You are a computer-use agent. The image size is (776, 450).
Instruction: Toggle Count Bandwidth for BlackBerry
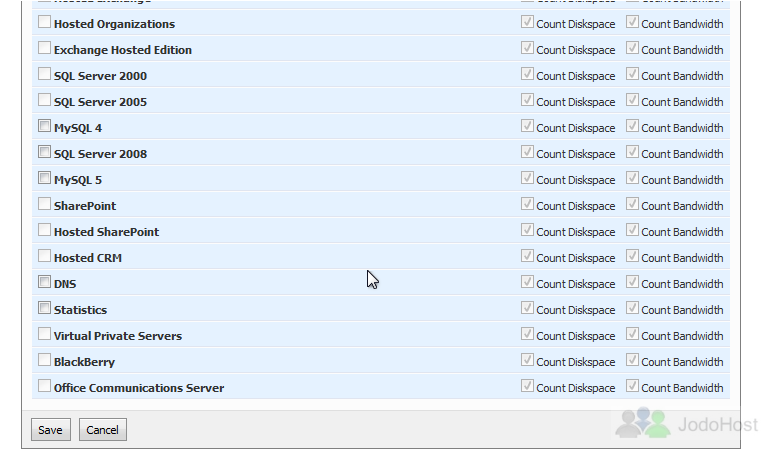[x=632, y=360]
